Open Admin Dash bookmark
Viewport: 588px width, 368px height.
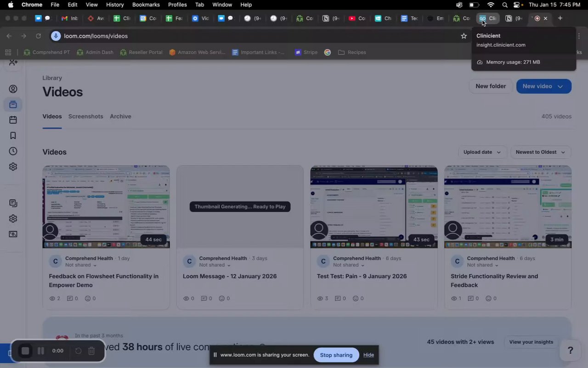click(95, 52)
